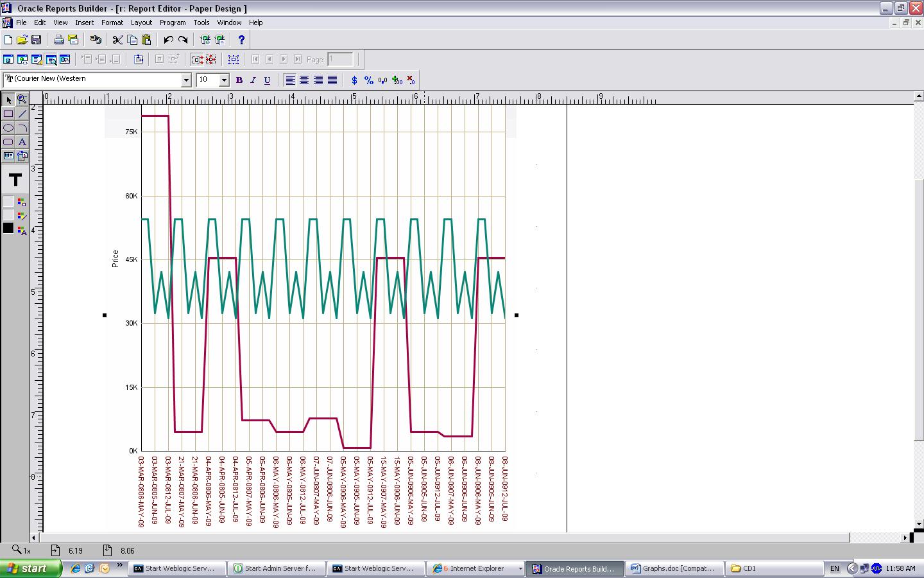This screenshot has width=924, height=578.
Task: Open the Program menu
Action: (x=172, y=22)
